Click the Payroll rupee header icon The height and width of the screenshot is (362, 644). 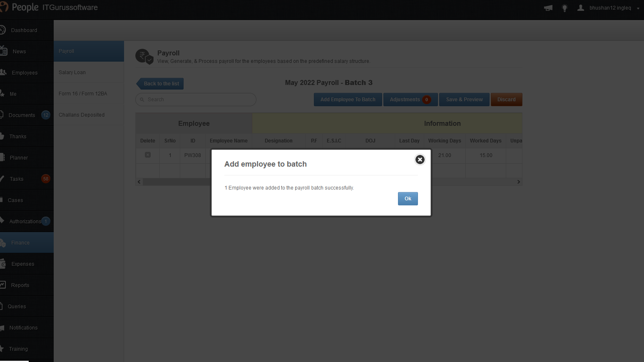[144, 56]
